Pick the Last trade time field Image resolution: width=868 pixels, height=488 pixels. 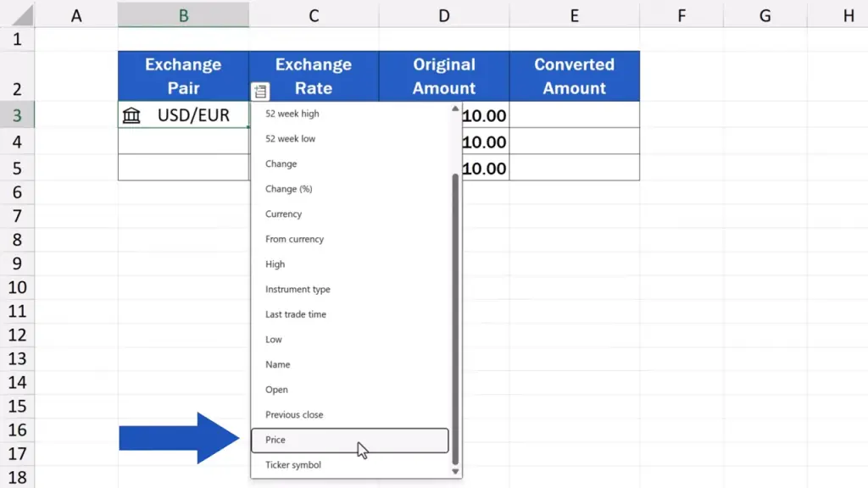tap(296, 314)
